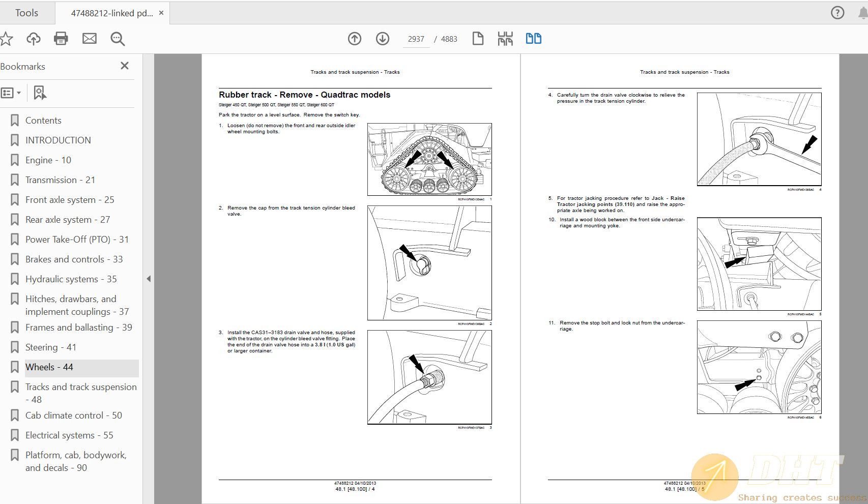This screenshot has width=868, height=504.
Task: Open the Help question mark icon
Action: pos(837,13)
